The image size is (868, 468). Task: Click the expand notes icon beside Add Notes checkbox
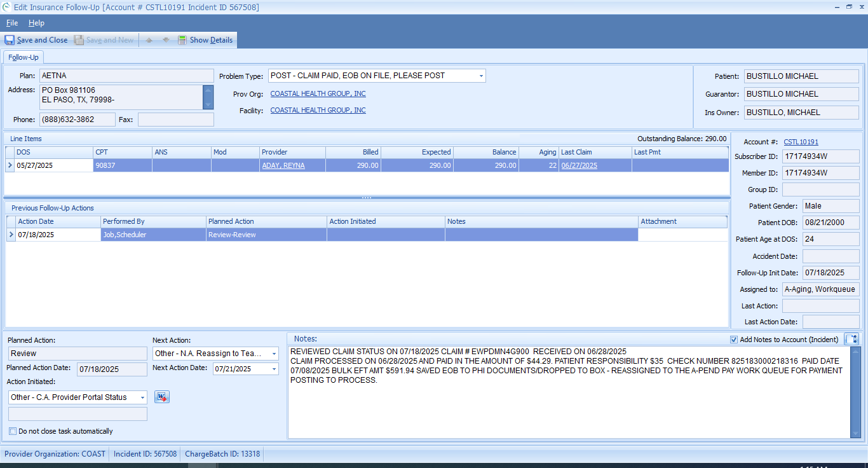851,340
